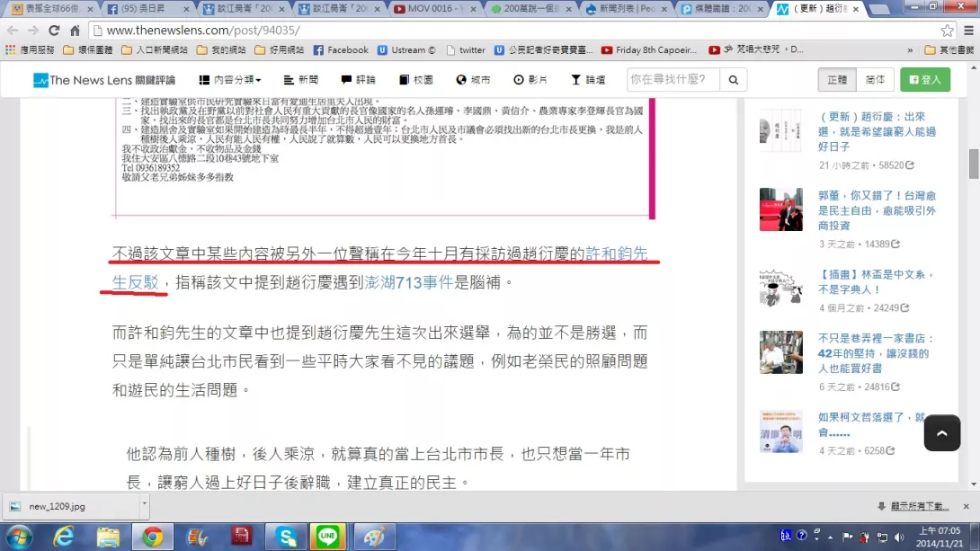Open 許和鈞先生反駁 article link

coord(616,253)
